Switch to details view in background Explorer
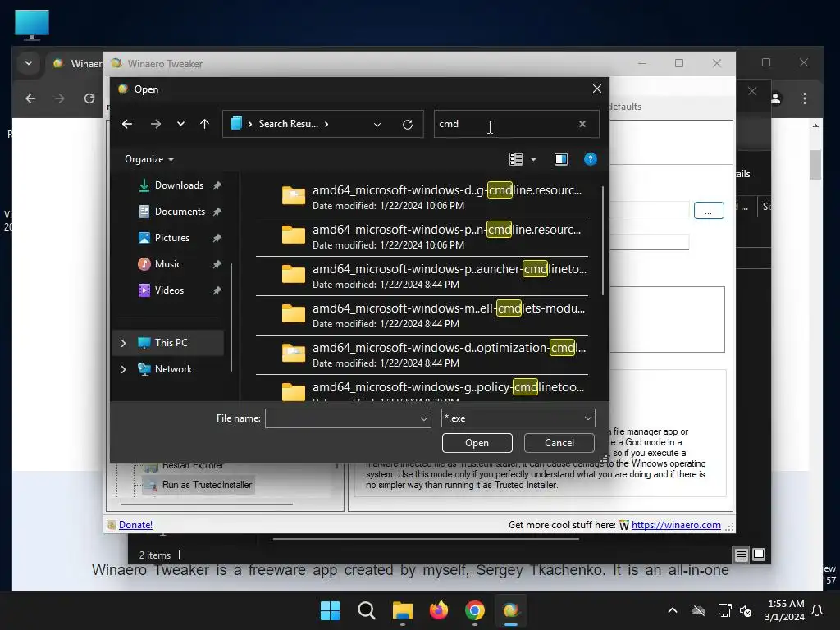Image resolution: width=840 pixels, height=630 pixels. click(741, 555)
